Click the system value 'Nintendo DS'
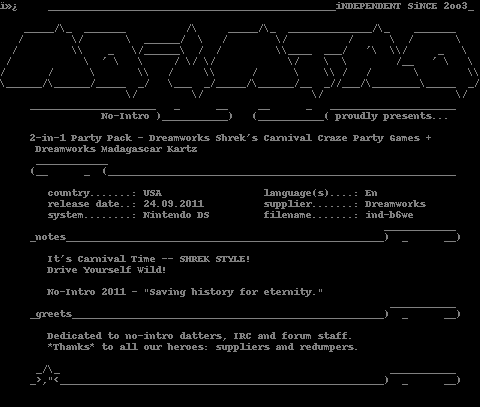Image resolution: width=480 pixels, height=407 pixels. (176, 215)
